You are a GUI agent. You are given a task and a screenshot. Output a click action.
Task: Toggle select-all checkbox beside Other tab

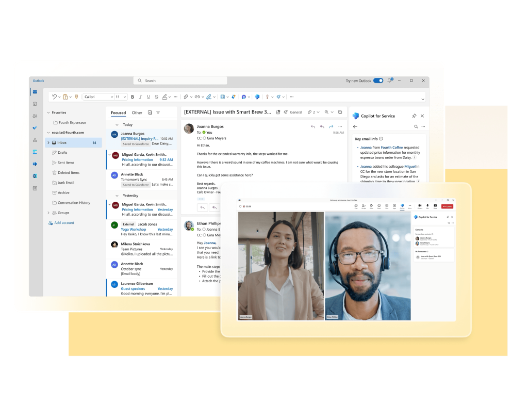pyautogui.click(x=150, y=112)
